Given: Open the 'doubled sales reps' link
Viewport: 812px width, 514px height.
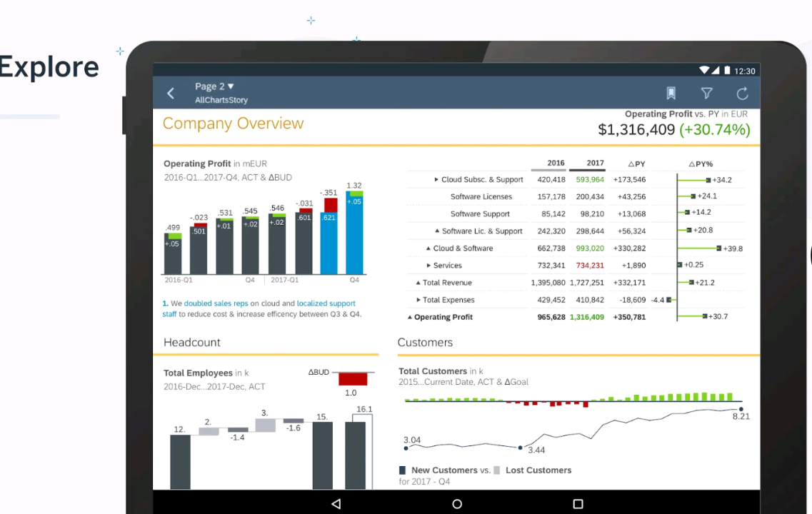Looking at the screenshot, I should tap(216, 303).
